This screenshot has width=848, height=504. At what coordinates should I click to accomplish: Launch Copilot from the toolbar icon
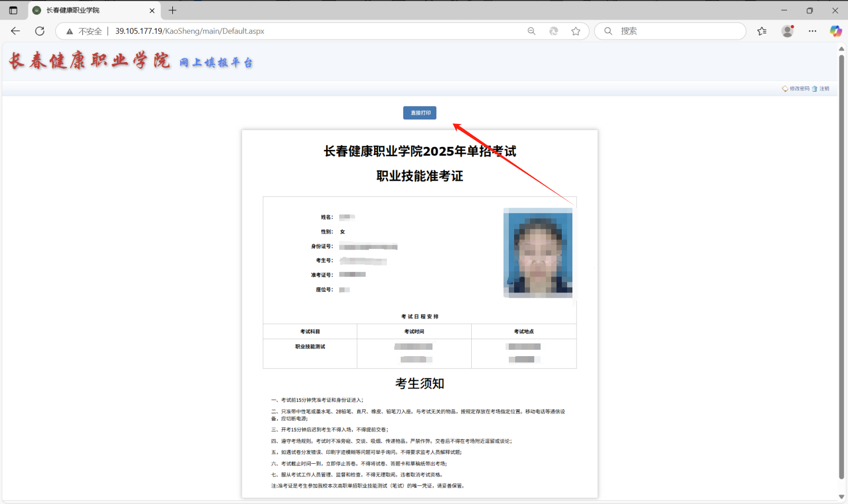tap(835, 31)
